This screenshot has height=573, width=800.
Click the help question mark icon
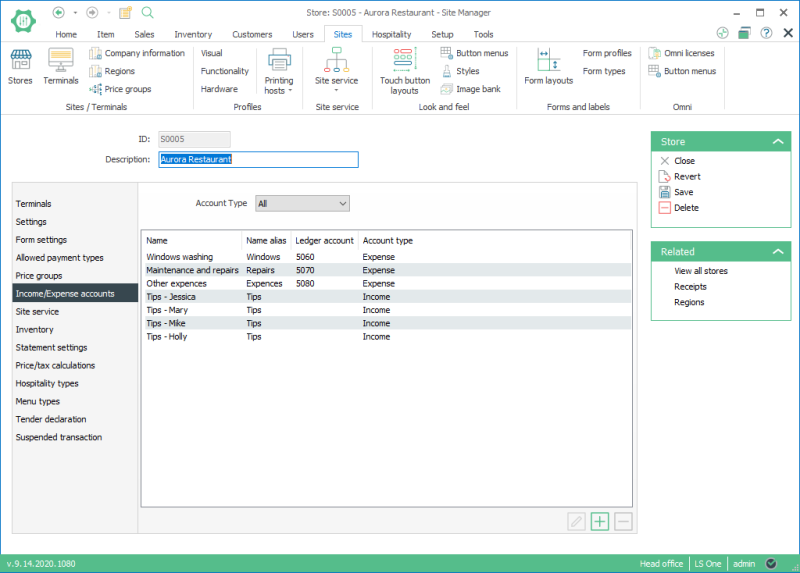766,33
